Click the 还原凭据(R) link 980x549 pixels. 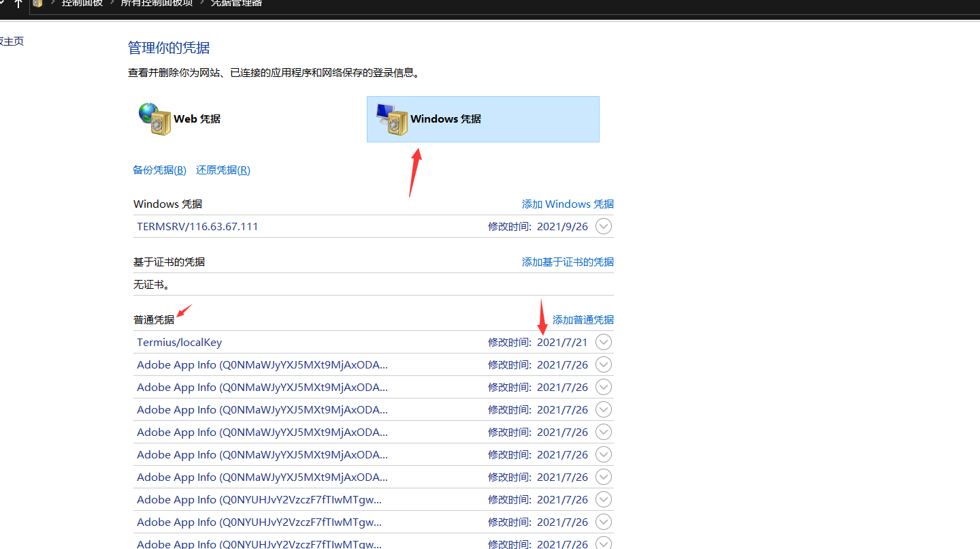(x=223, y=169)
